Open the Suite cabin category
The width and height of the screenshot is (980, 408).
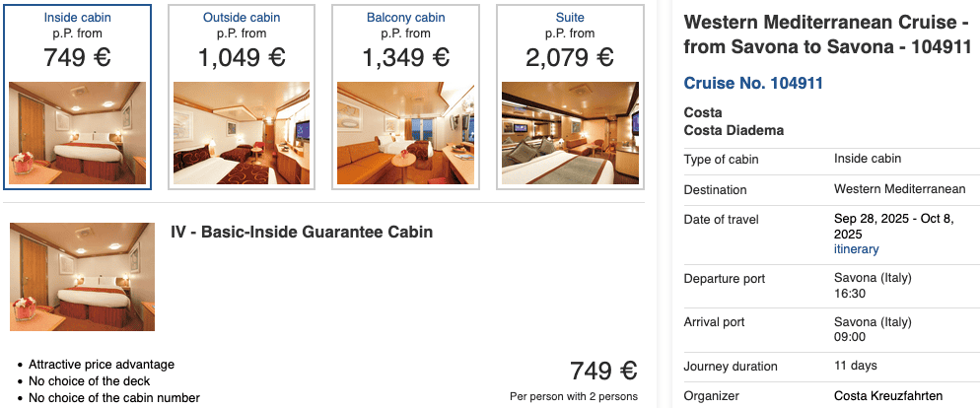point(570,18)
